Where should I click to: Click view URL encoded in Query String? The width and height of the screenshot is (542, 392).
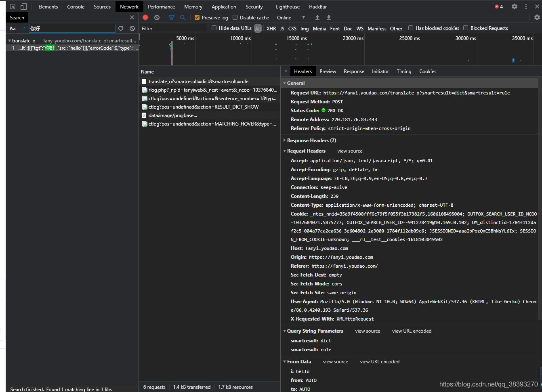pos(412,331)
